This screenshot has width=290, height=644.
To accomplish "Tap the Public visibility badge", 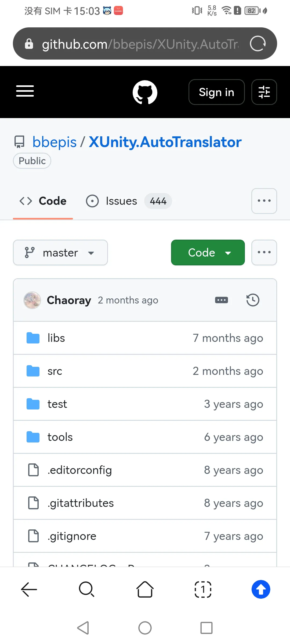I will pyautogui.click(x=32, y=161).
